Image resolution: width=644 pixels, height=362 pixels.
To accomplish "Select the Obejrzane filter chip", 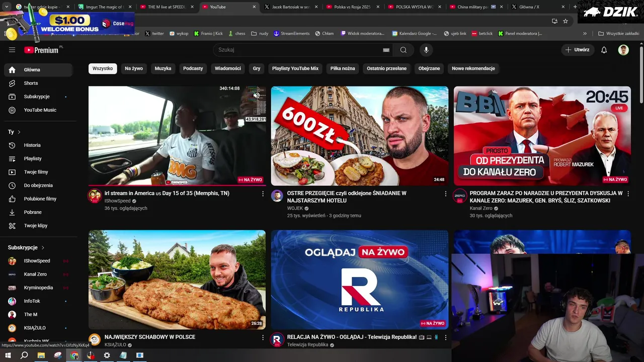I will [429, 68].
